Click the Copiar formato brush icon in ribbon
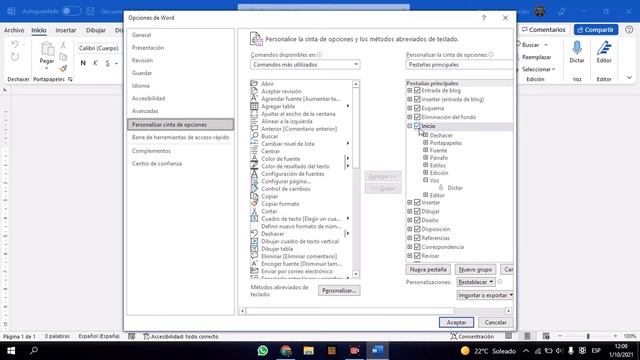The image size is (640, 360). [x=63, y=68]
